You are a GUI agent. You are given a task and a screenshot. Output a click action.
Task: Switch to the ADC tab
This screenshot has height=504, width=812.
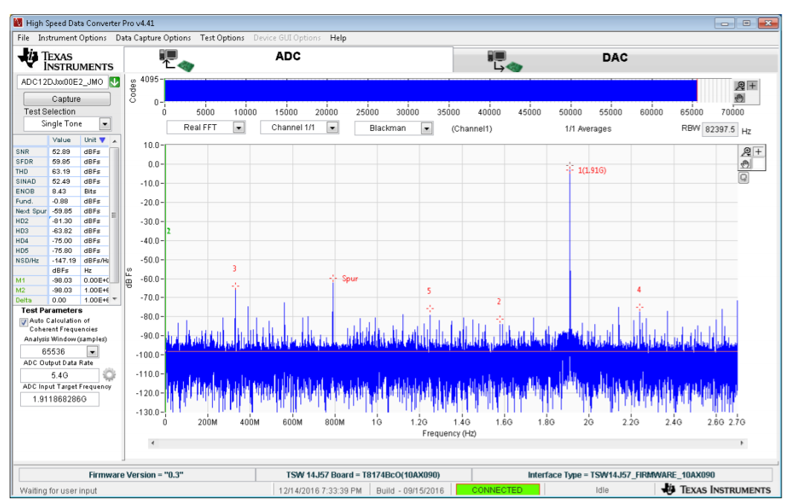click(x=289, y=59)
